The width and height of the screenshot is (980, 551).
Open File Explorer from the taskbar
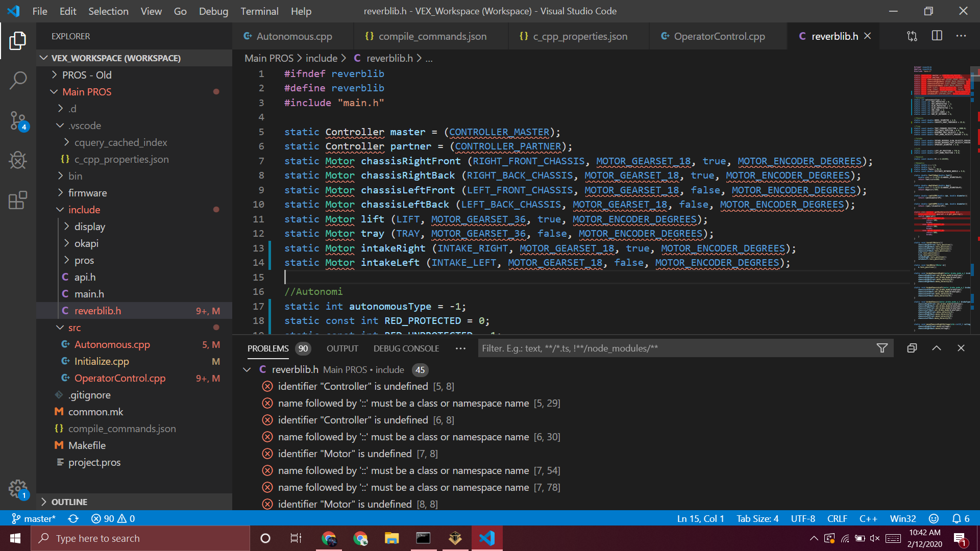coord(391,538)
